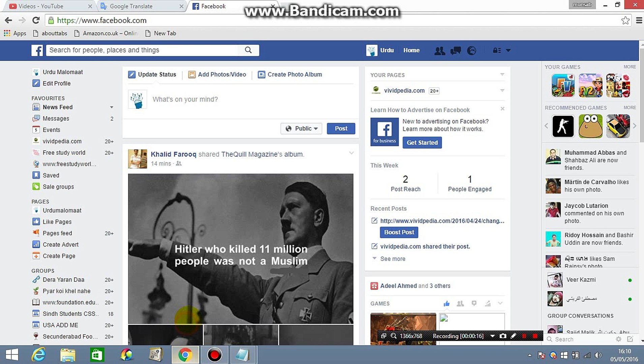Open the Public audience selector
The width and height of the screenshot is (644, 364).
pos(301,128)
